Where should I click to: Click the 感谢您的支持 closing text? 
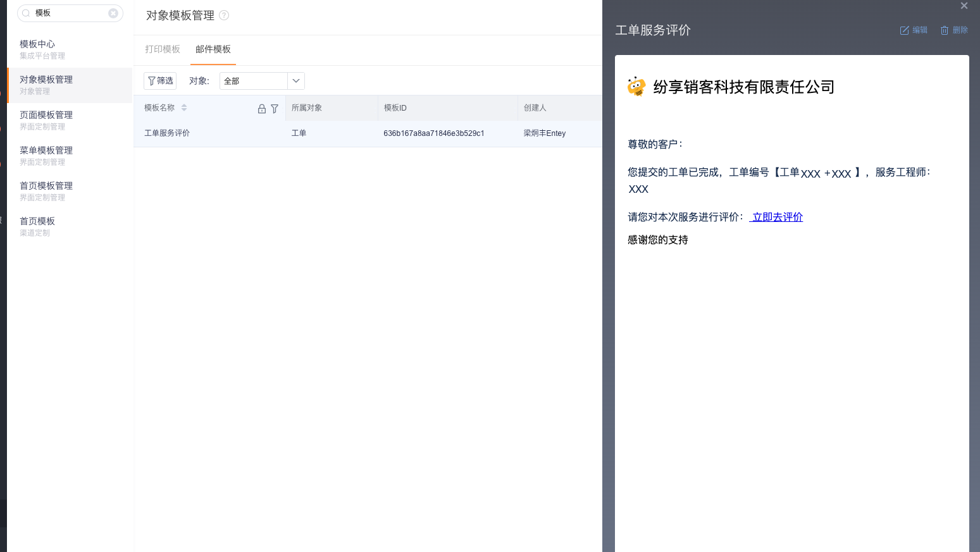658,240
